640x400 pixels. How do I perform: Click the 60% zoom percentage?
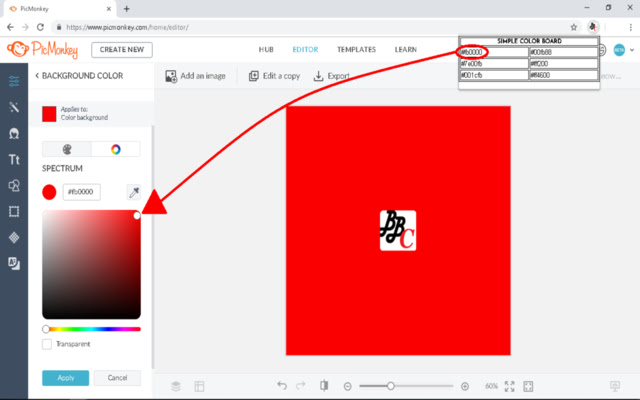(491, 386)
